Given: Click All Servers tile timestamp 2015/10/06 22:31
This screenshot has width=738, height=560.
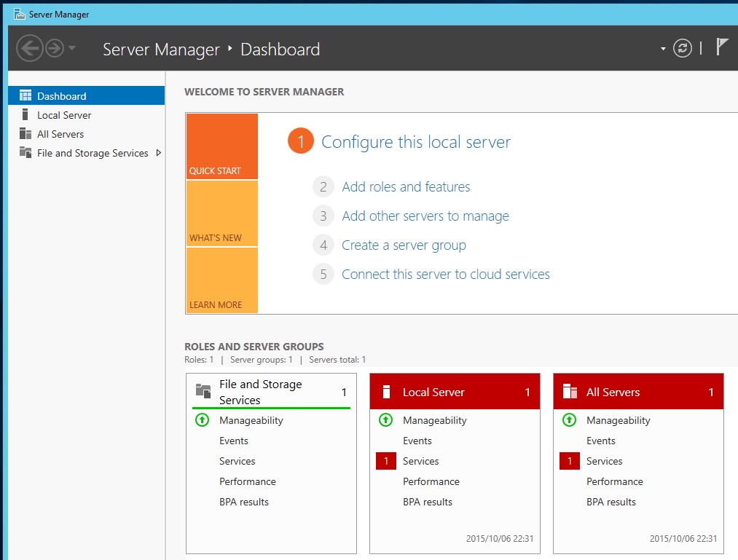Looking at the screenshot, I should pyautogui.click(x=683, y=538).
